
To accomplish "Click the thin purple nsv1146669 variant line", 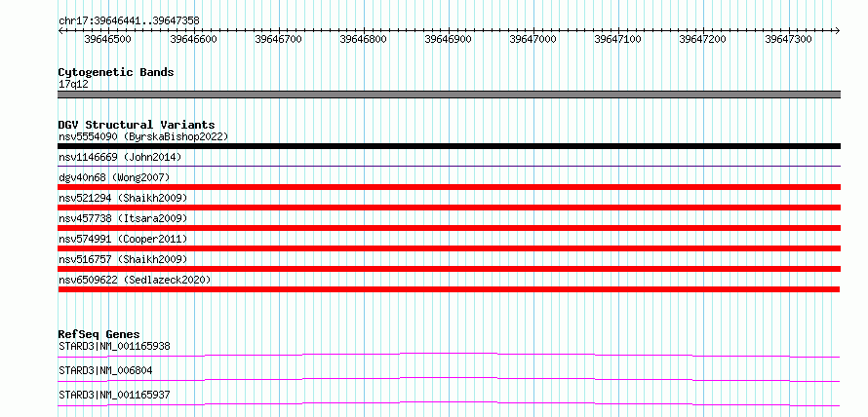I will pos(449,166).
